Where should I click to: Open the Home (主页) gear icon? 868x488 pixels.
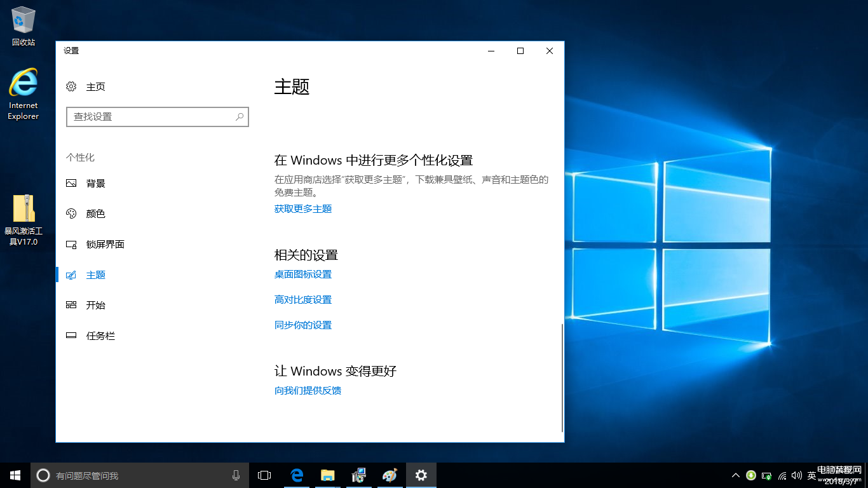point(71,86)
